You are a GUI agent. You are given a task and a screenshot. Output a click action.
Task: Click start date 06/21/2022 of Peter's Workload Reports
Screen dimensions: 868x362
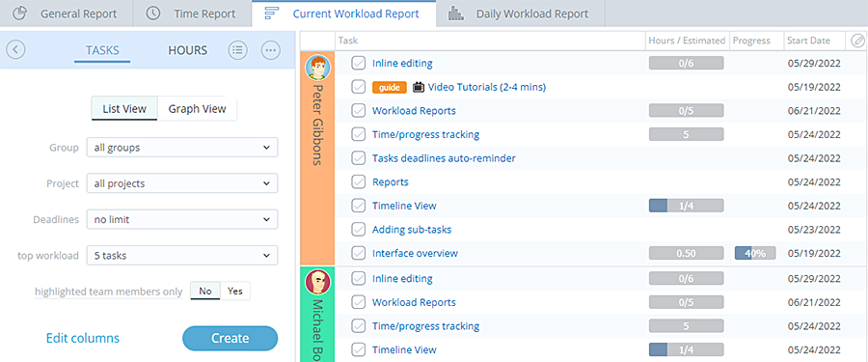[x=814, y=111]
